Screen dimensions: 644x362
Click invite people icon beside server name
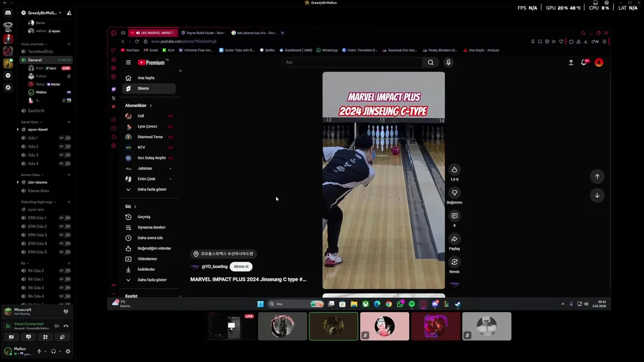[x=69, y=13]
